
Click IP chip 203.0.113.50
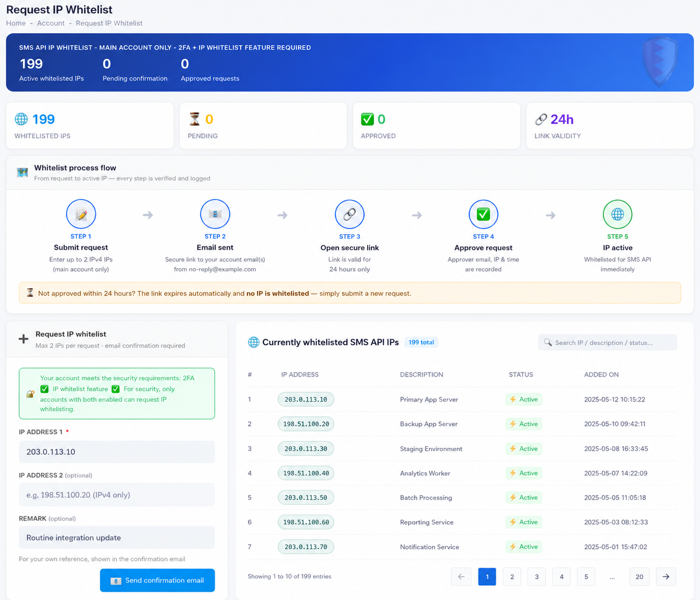tap(306, 498)
